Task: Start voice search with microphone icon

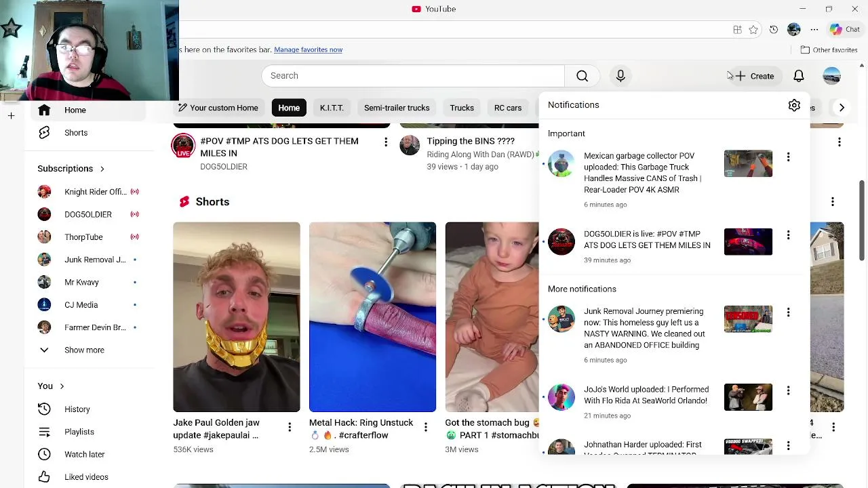Action: click(x=620, y=76)
